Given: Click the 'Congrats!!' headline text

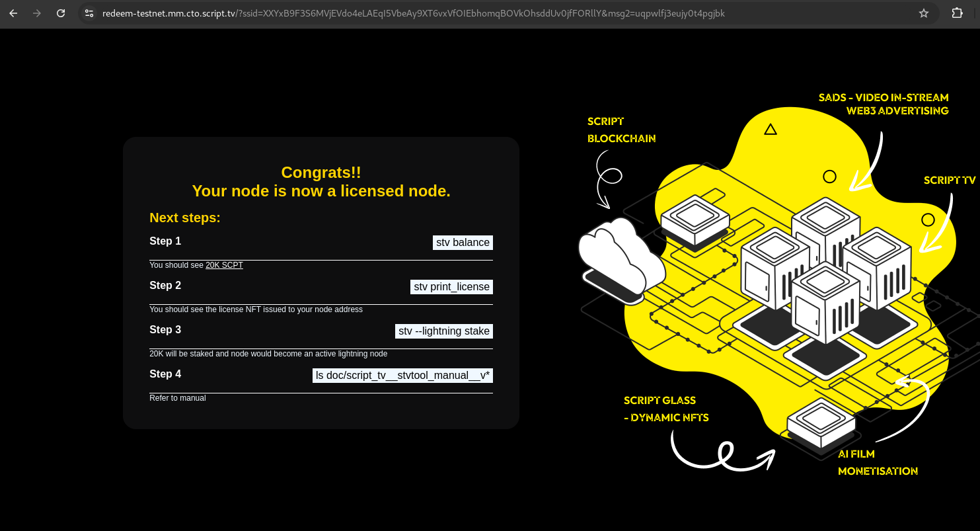Looking at the screenshot, I should [321, 173].
